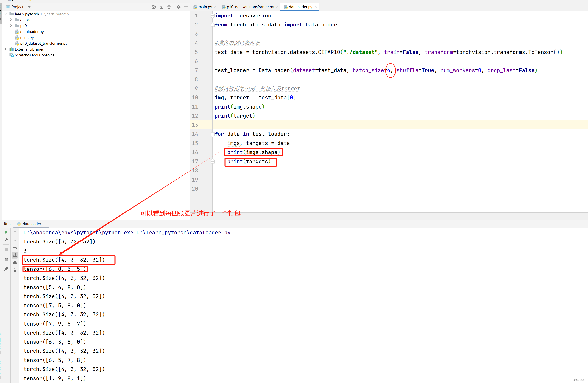Viewport: 588px width, 383px height.
Task: Expand the dataset folder
Action: coord(11,20)
